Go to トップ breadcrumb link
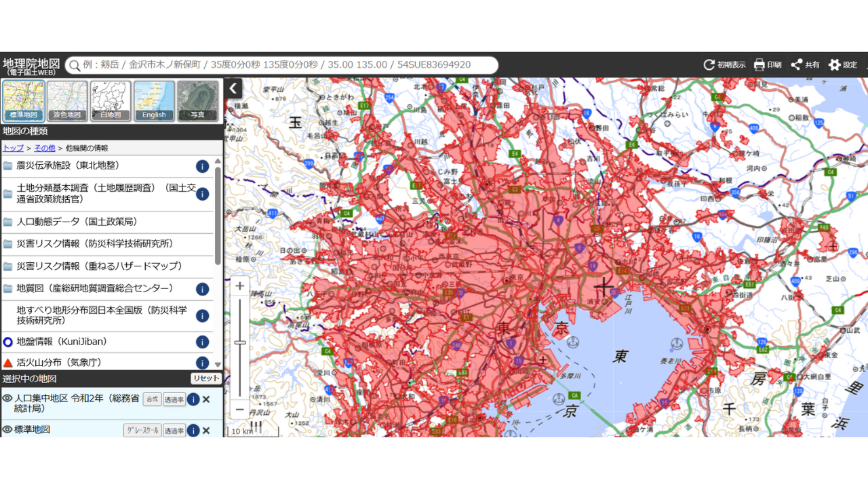The width and height of the screenshot is (868, 488). 13,148
